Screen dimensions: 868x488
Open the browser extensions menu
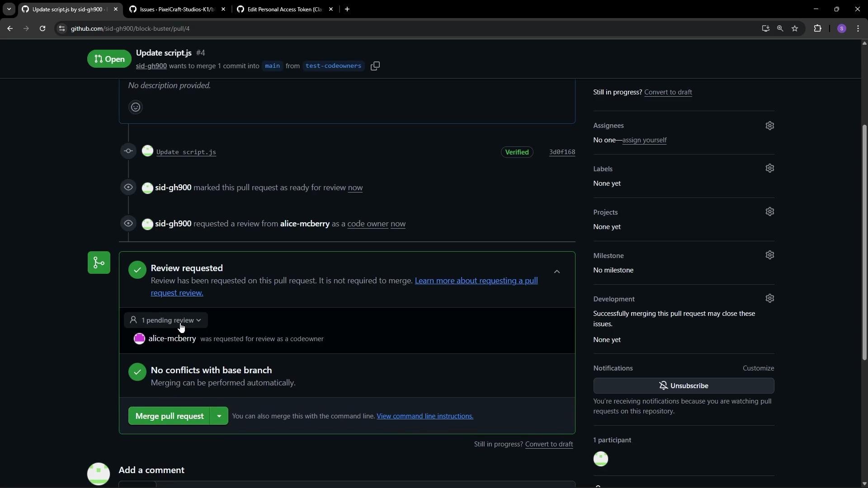click(x=817, y=28)
